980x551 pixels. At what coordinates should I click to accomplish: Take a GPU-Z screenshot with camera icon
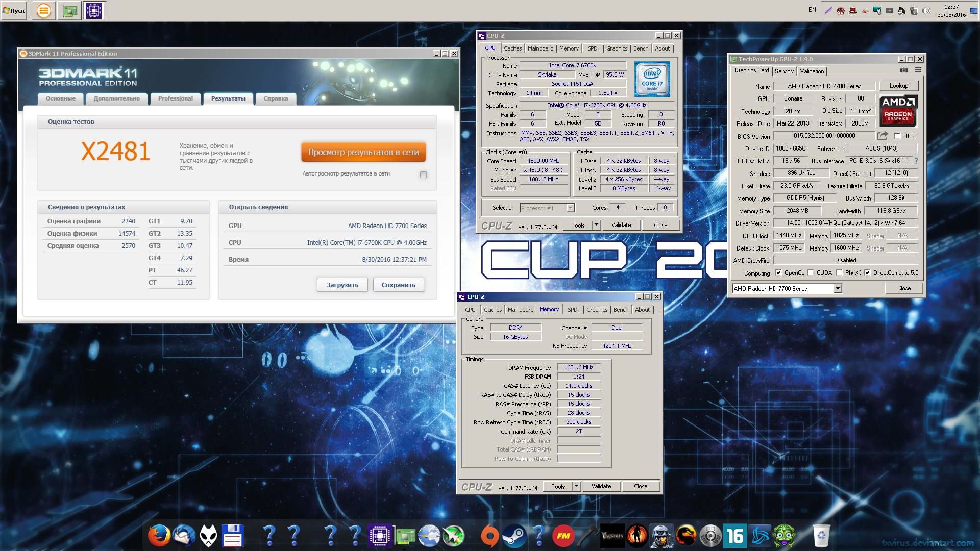pyautogui.click(x=903, y=70)
